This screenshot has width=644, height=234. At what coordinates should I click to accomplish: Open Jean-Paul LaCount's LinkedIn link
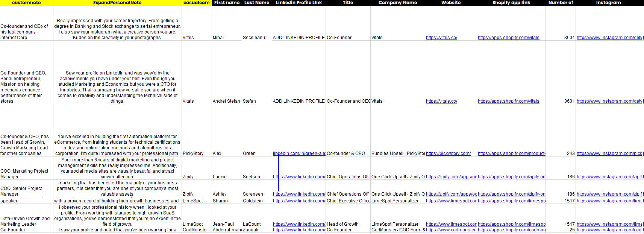(x=299, y=224)
